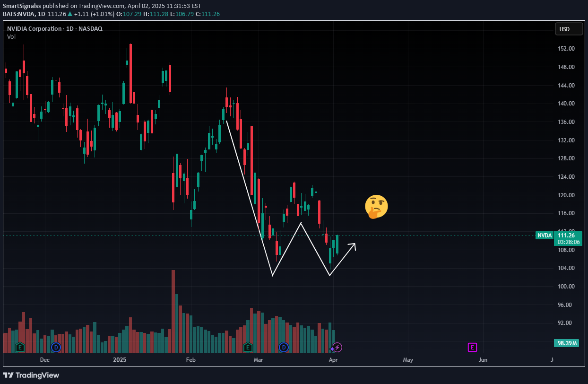Viewport: 588px width, 384px height.
Task: Click the 140.00 price axis label
Action: point(566,104)
